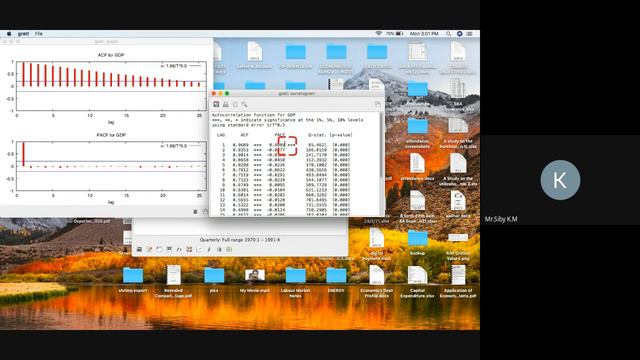This screenshot has width=640, height=360.
Task: Click the orange grid icon in gretl toolbar
Action: click(189, 249)
